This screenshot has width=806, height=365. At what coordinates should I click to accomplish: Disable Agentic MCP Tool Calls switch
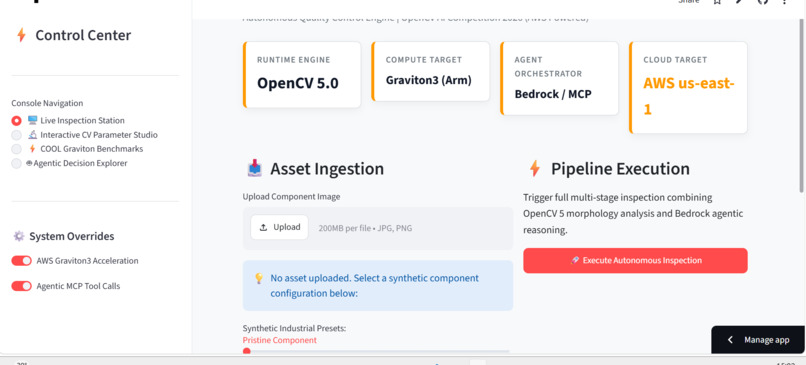coord(22,286)
